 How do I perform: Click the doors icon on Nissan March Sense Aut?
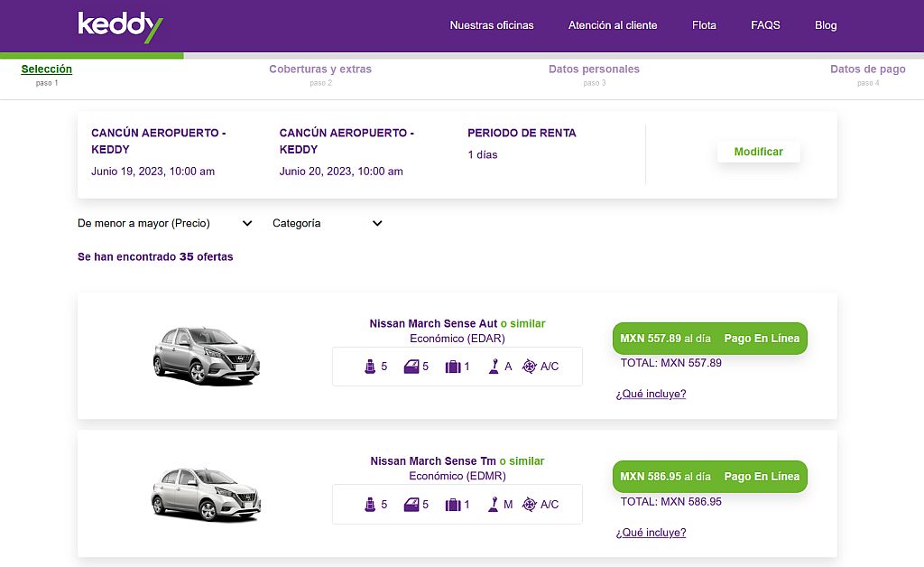pyautogui.click(x=412, y=366)
